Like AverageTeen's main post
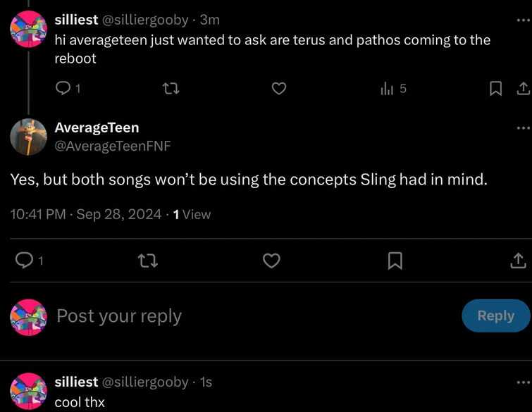This screenshot has height=412, width=532. 271,261
